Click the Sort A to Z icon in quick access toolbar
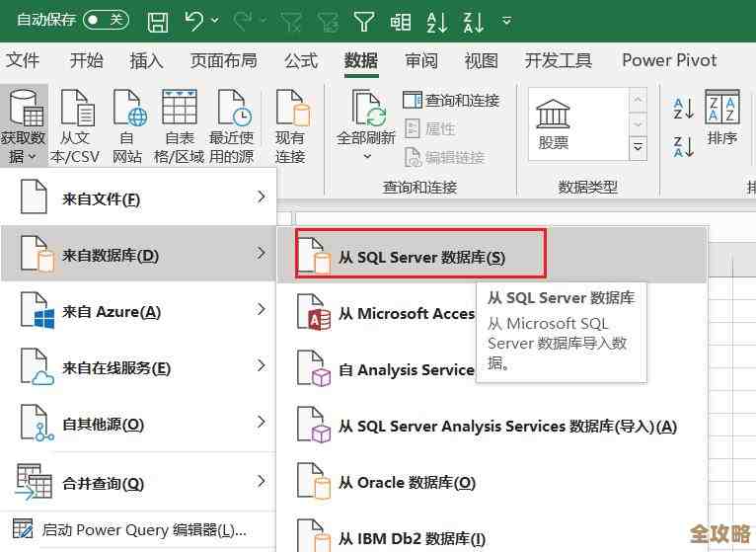 click(x=437, y=22)
